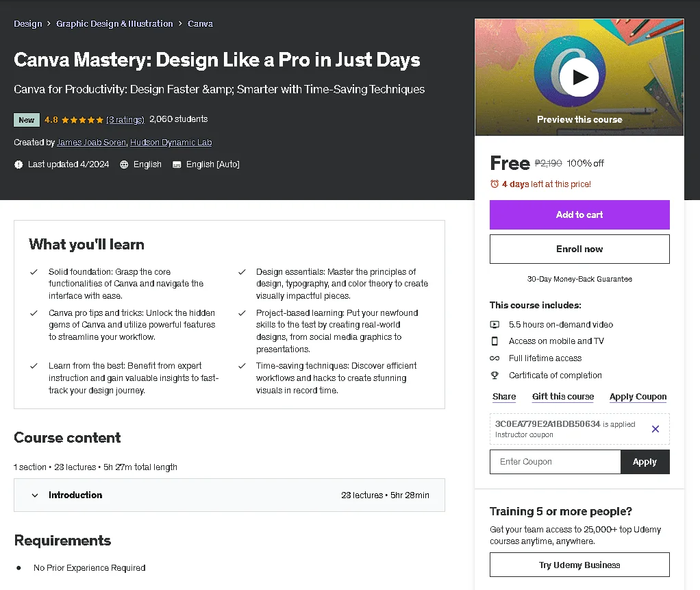Click the star rating icons
Viewport: 700px width, 590px height.
tap(82, 120)
